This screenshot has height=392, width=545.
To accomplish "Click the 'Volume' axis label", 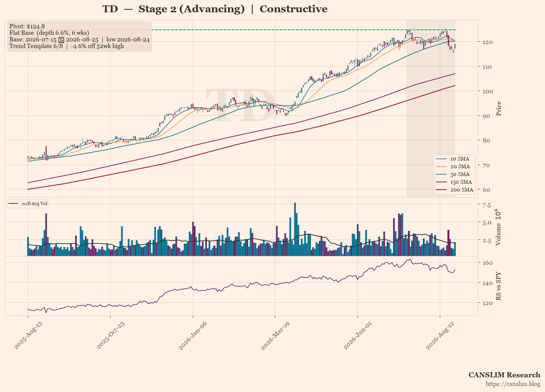I will tap(498, 227).
